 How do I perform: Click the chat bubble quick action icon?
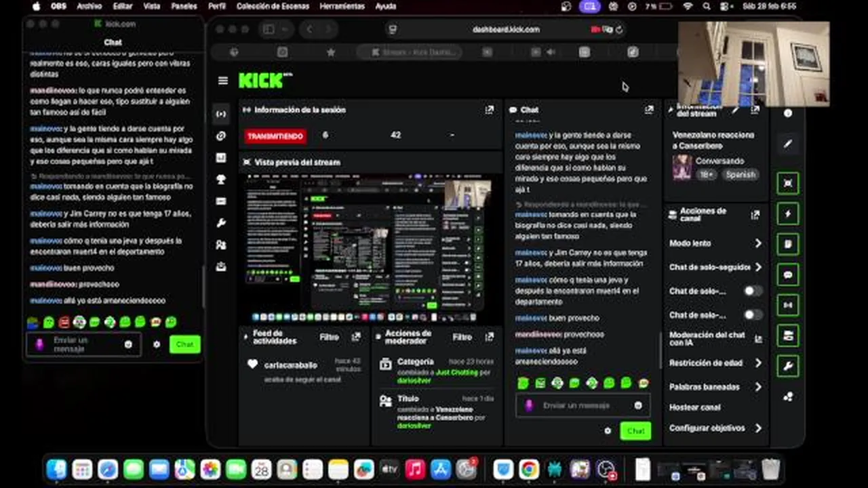[787, 274]
